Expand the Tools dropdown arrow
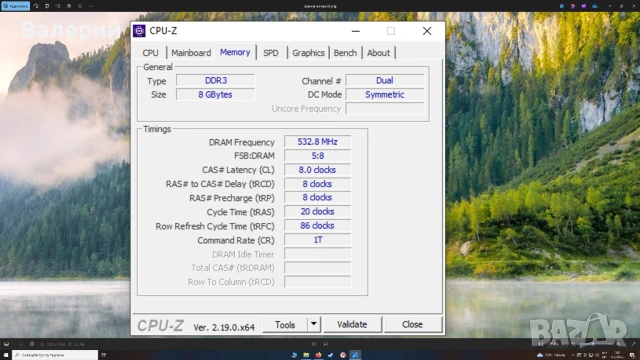The height and width of the screenshot is (360, 640). pyautogui.click(x=313, y=324)
